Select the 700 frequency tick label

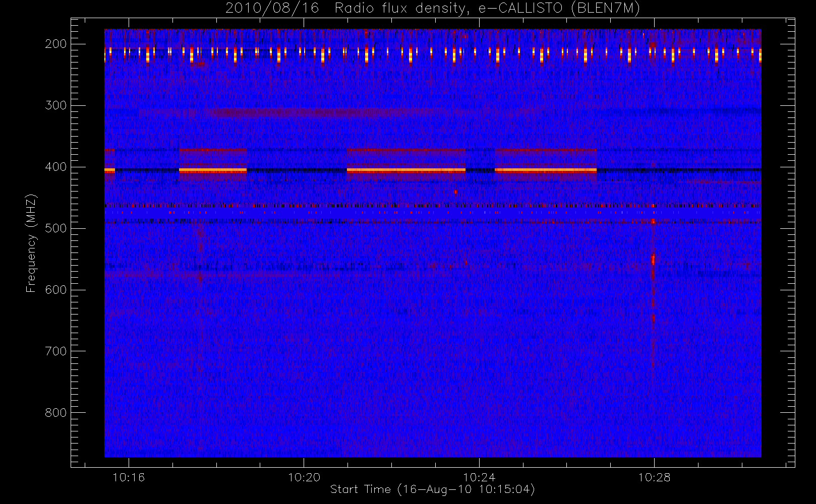(56, 351)
